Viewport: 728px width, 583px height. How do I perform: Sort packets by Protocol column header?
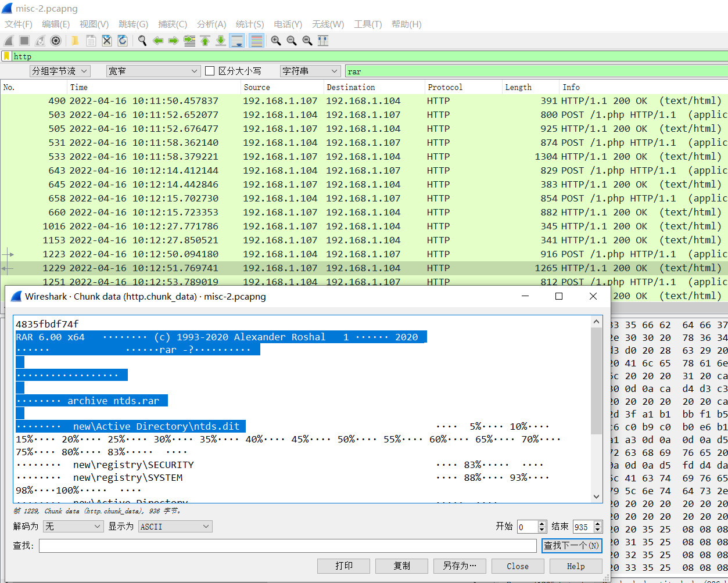pos(463,87)
